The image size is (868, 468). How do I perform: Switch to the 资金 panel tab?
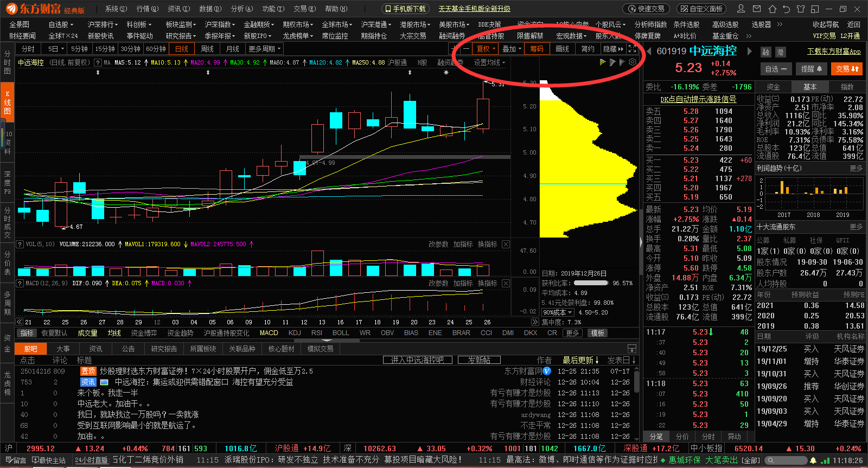coord(773,87)
